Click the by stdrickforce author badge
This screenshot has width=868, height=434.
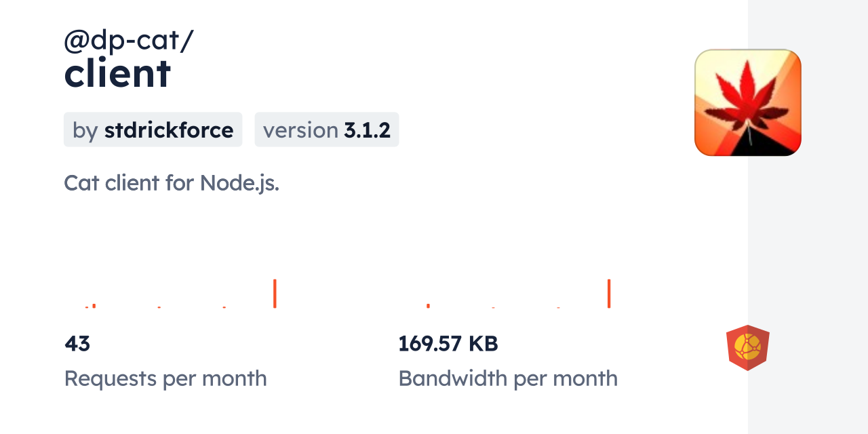153,130
